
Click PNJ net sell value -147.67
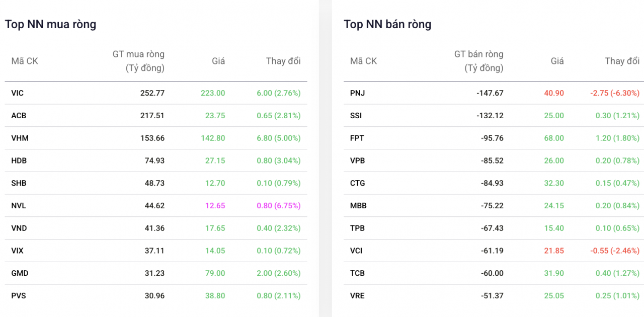pyautogui.click(x=490, y=93)
